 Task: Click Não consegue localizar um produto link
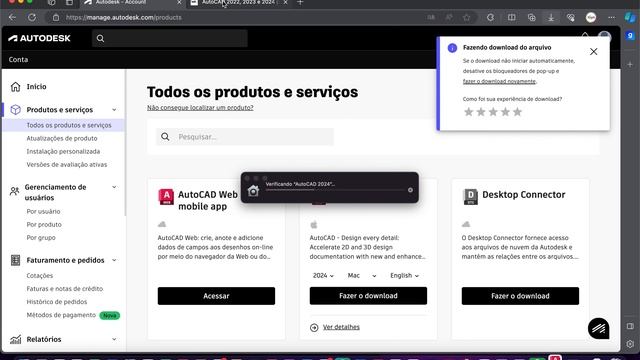pyautogui.click(x=200, y=107)
